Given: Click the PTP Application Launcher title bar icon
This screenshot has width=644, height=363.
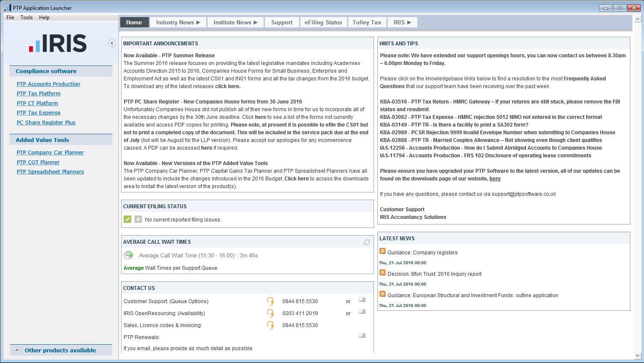Looking at the screenshot, I should click(7, 8).
